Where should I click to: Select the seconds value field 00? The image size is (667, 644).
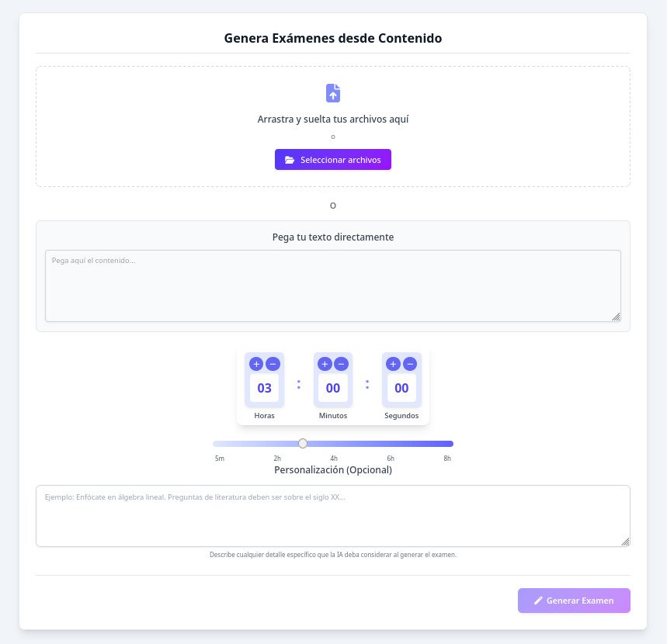tap(401, 388)
